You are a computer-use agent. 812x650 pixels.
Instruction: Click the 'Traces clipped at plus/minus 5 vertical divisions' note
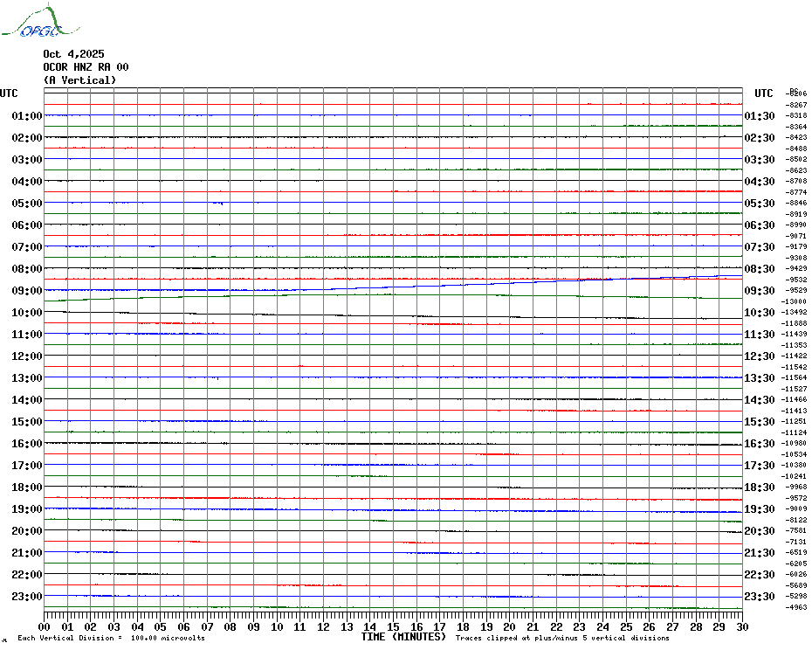(x=562, y=638)
